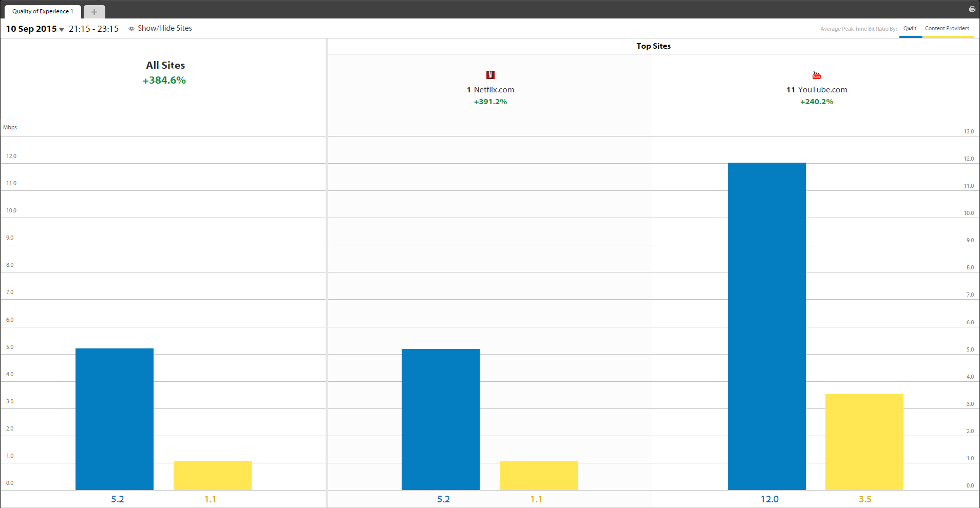The height and width of the screenshot is (508, 980).
Task: Click the yellow All Sites 1.1 bar
Action: [x=213, y=475]
